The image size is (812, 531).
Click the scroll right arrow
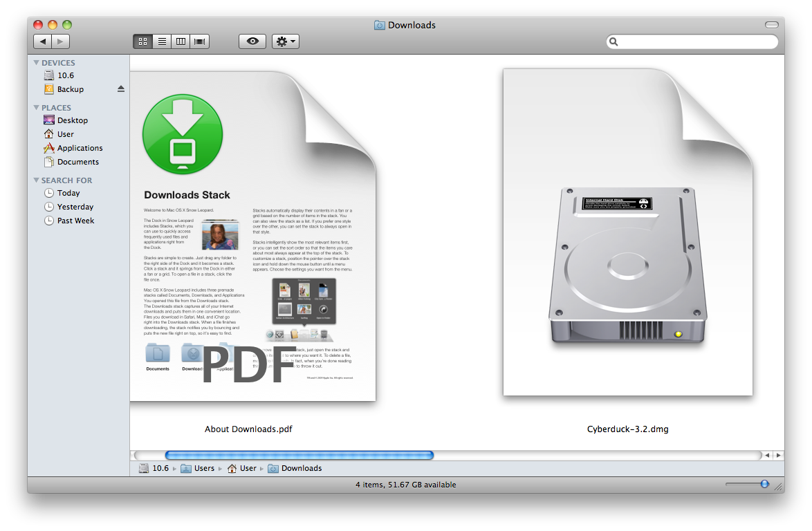(x=778, y=456)
